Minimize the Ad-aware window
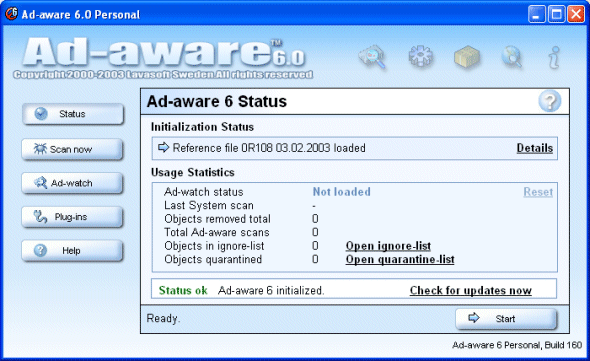 (x=537, y=14)
